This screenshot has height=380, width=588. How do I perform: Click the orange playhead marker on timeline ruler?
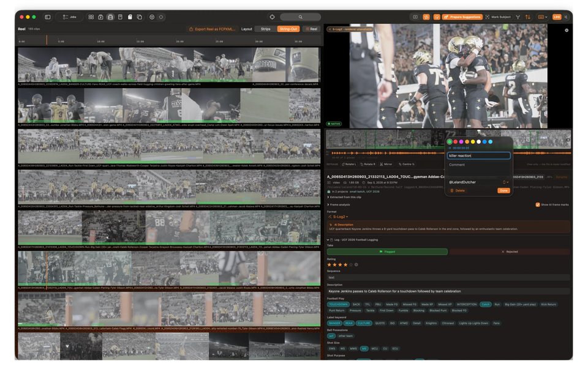47,40
